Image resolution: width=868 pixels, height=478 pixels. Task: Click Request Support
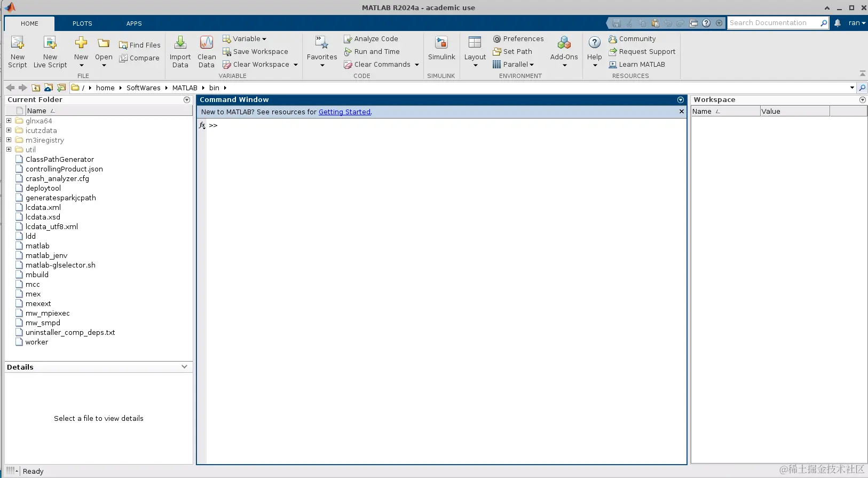(x=642, y=51)
